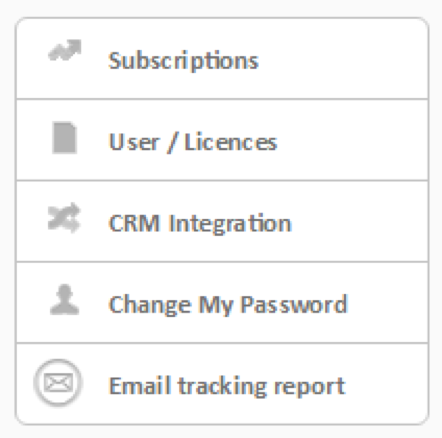Select CRM Integration from the menu
The height and width of the screenshot is (438, 442).
(222, 221)
